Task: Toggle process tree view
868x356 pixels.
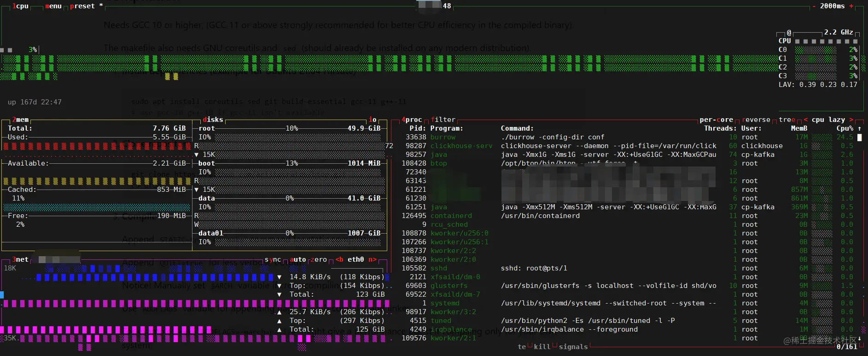Action: click(x=787, y=120)
